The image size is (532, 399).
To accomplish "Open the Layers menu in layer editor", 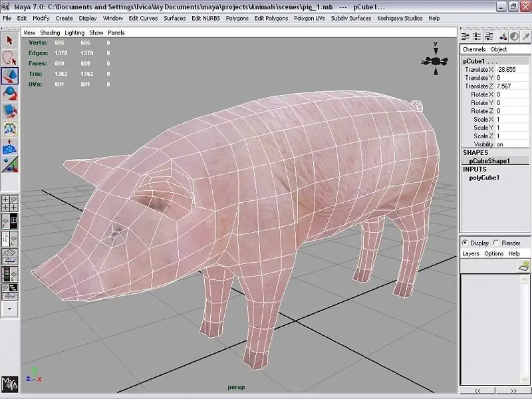I will [x=471, y=253].
